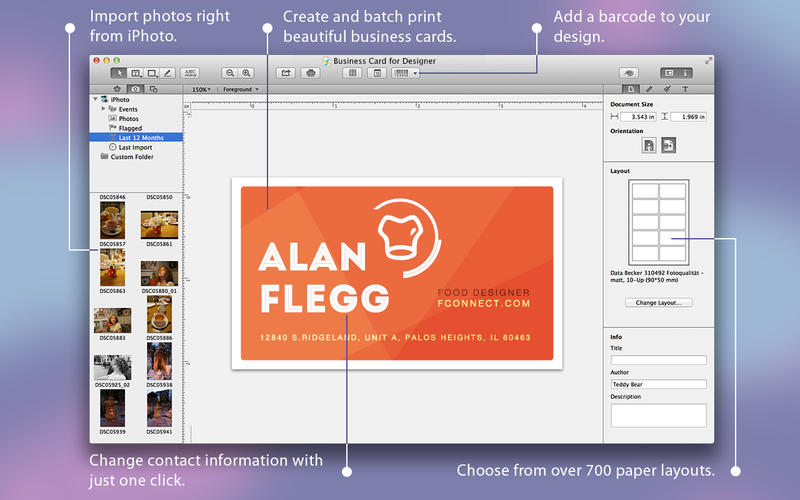Viewport: 800px width, 500px height.
Task: Open the 150% zoom dropdown
Action: (201, 89)
